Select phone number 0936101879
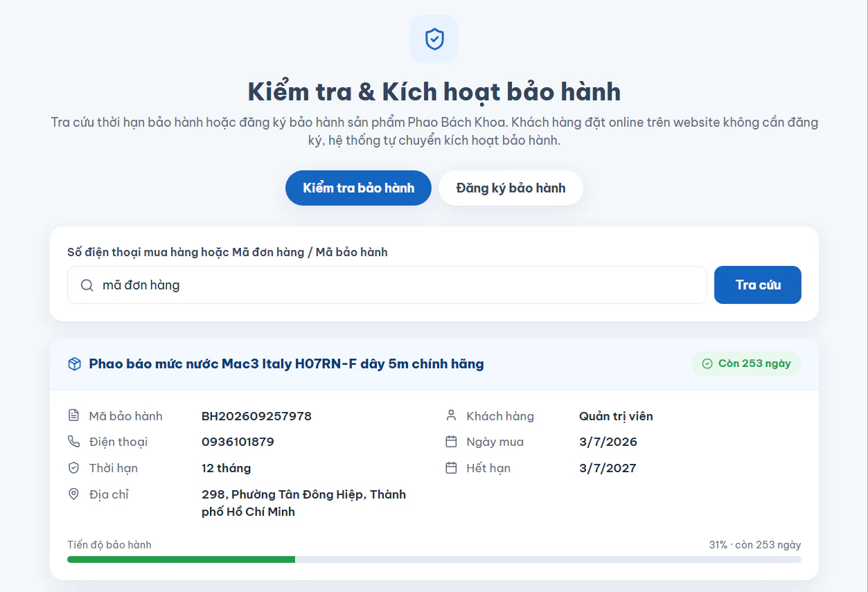 [238, 442]
